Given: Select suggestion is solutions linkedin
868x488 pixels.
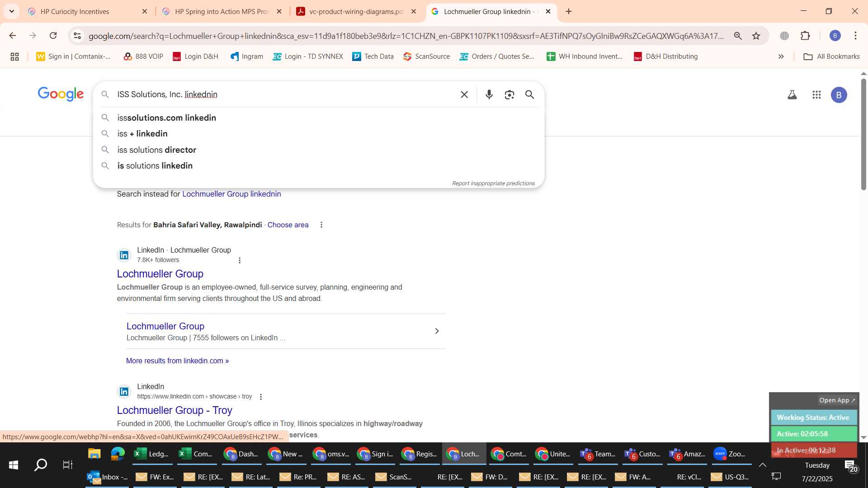Looking at the screenshot, I should coord(319,166).
